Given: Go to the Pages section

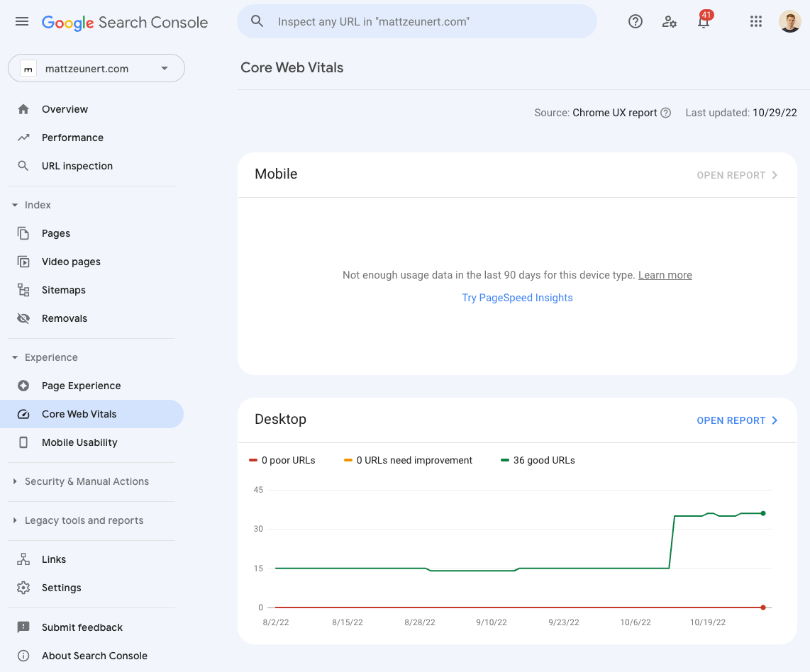Looking at the screenshot, I should tap(57, 233).
